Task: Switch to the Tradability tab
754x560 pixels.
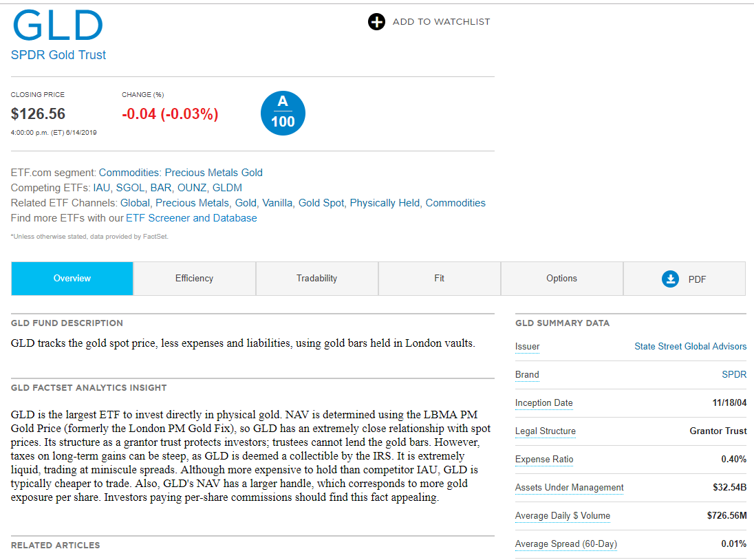Action: (317, 279)
